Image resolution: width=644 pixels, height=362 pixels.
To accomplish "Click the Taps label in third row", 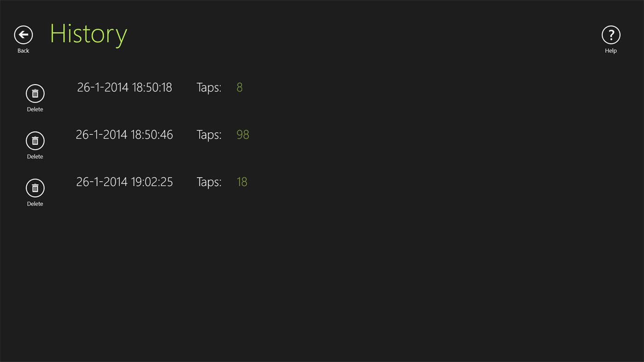I will coord(209,182).
